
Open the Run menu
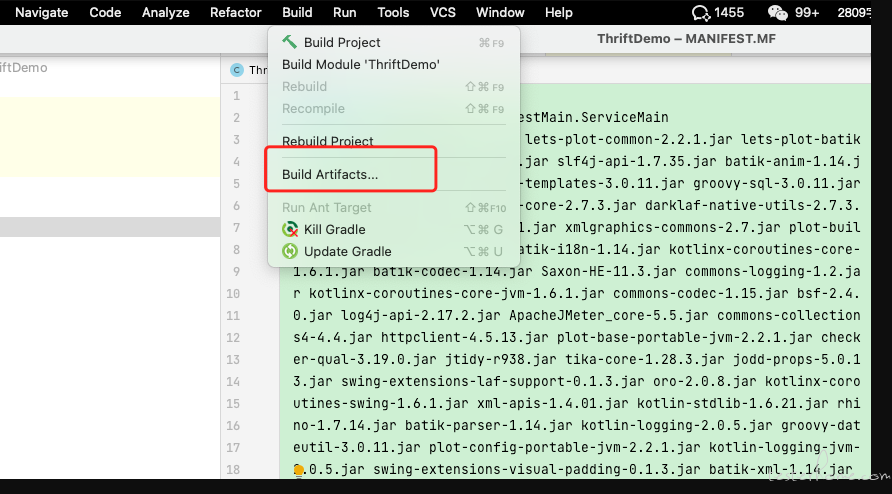tap(345, 13)
